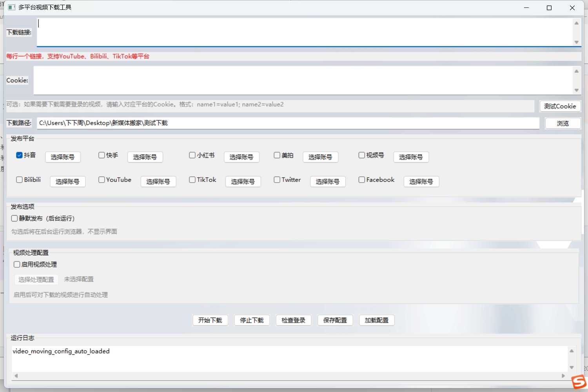Image resolution: width=588 pixels, height=392 pixels.
Task: Click the 检查登录 button
Action: [294, 320]
